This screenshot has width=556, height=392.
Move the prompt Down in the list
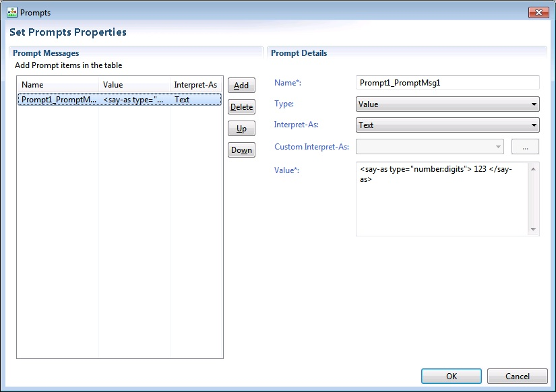(241, 150)
